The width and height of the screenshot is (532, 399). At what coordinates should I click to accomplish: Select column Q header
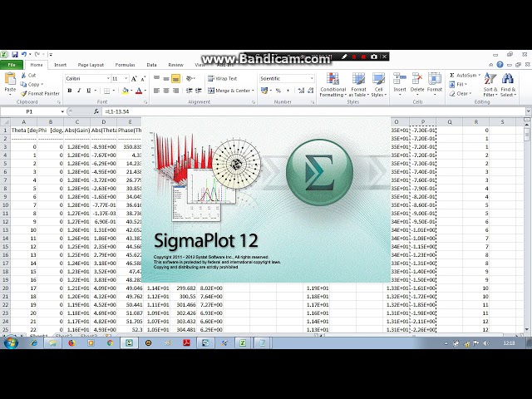tap(450, 122)
